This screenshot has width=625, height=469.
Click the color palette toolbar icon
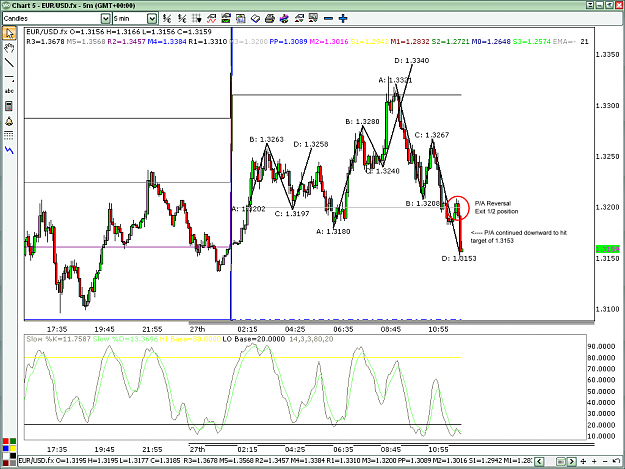(284, 18)
